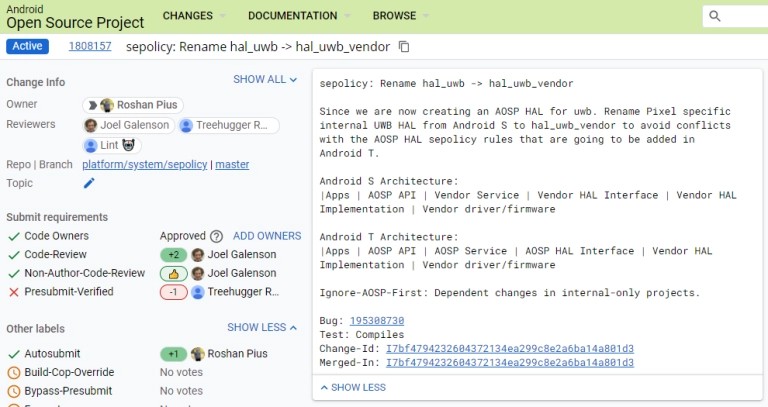The image size is (768, 407).
Task: Click Treehugger avatar in Presubmit-Verified row
Action: (x=198, y=292)
